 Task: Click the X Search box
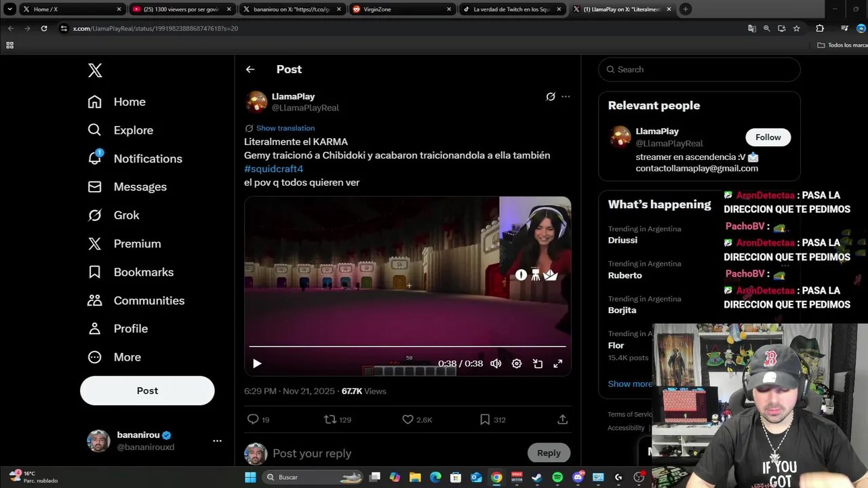coord(699,69)
